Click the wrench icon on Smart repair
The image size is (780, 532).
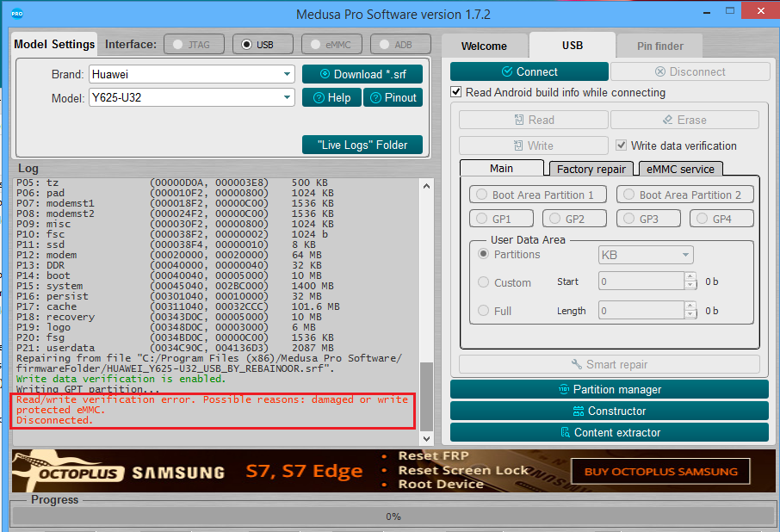click(x=577, y=364)
